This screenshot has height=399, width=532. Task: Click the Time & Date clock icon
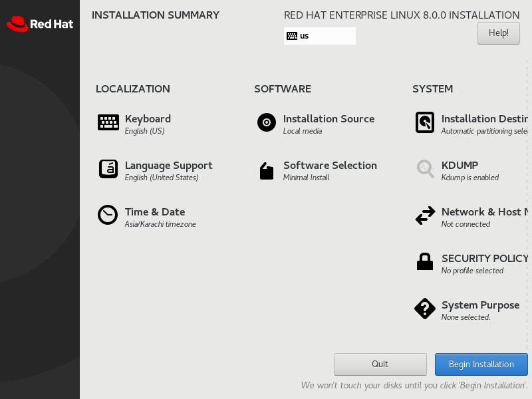pyautogui.click(x=108, y=215)
